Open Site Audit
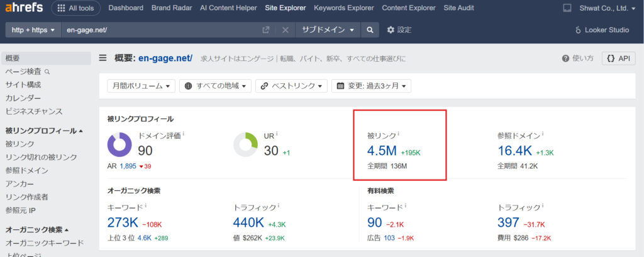 [458, 8]
